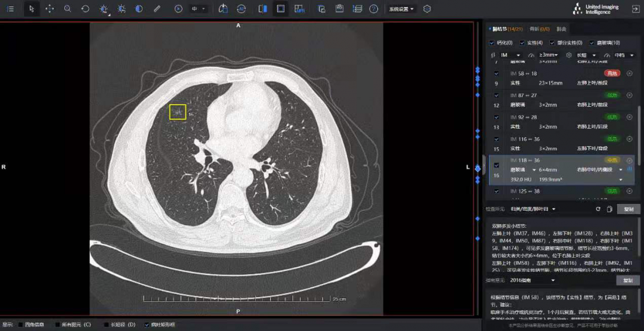Toggle the 四角信息 display checkbox
This screenshot has height=331, width=644.
pyautogui.click(x=21, y=325)
